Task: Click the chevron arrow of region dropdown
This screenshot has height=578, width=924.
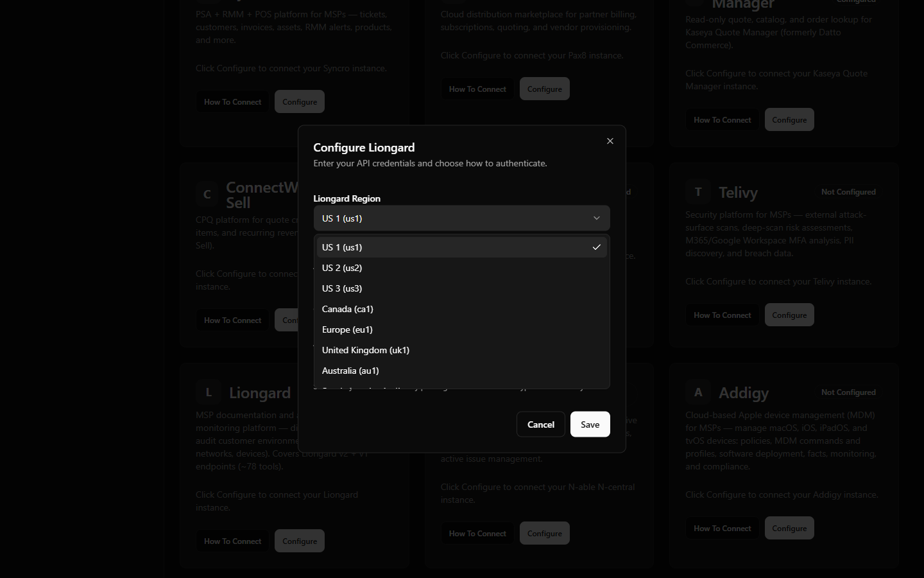Action: [597, 218]
